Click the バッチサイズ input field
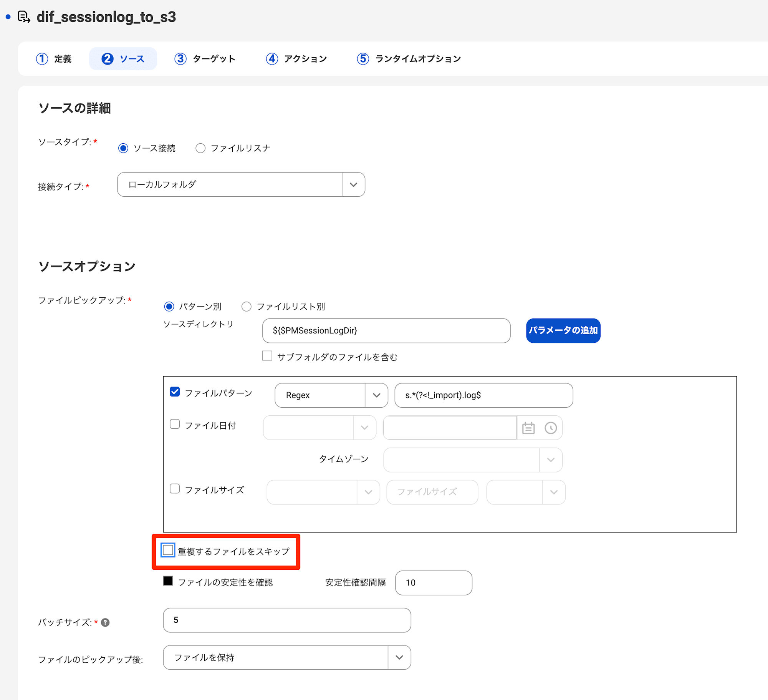The image size is (768, 700). [x=287, y=620]
